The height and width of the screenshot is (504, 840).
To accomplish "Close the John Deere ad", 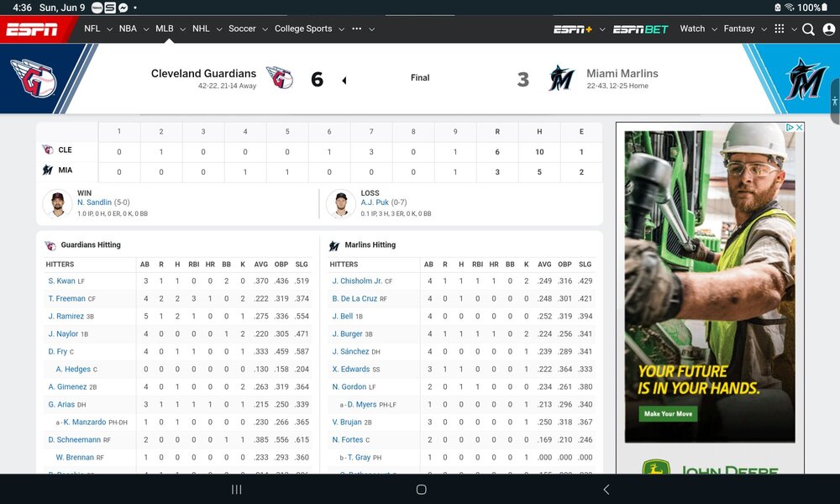I will coord(800,128).
